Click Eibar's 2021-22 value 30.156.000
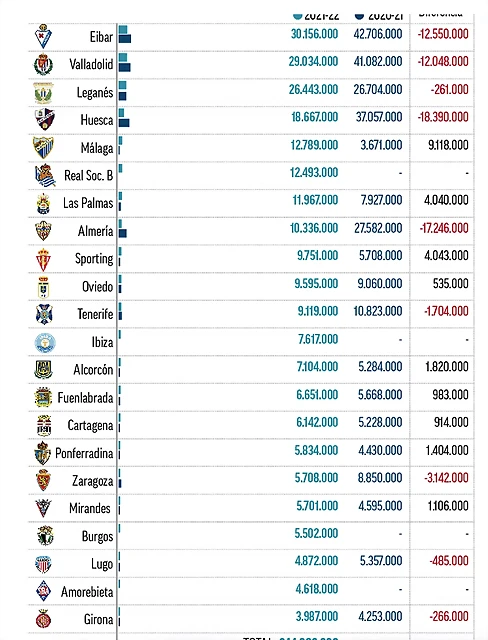 click(x=314, y=34)
